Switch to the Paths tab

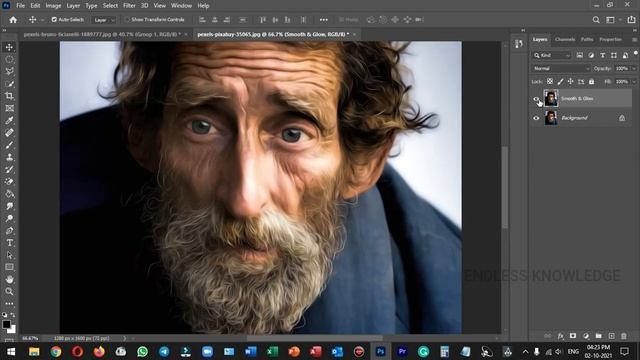pos(587,40)
